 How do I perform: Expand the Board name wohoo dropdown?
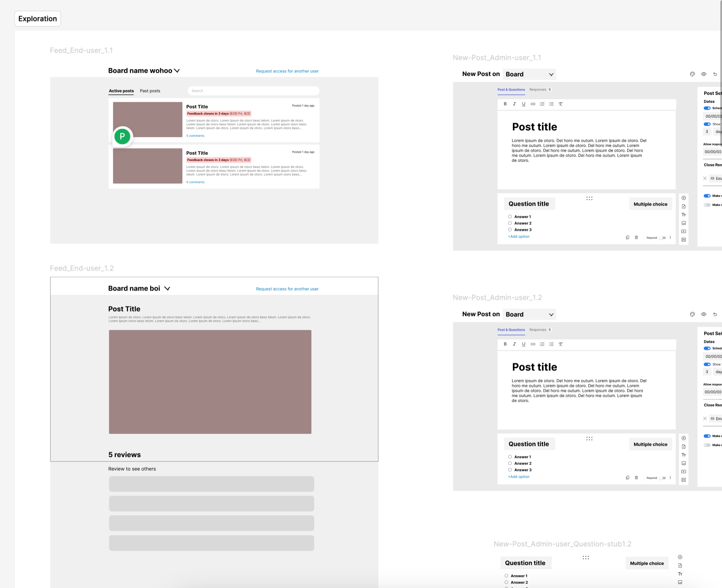click(177, 71)
